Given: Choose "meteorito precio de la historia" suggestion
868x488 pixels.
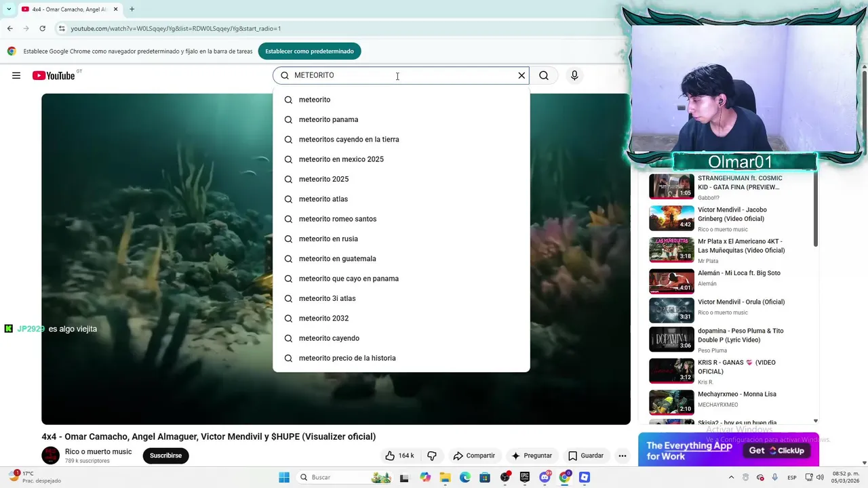Looking at the screenshot, I should pos(401,358).
